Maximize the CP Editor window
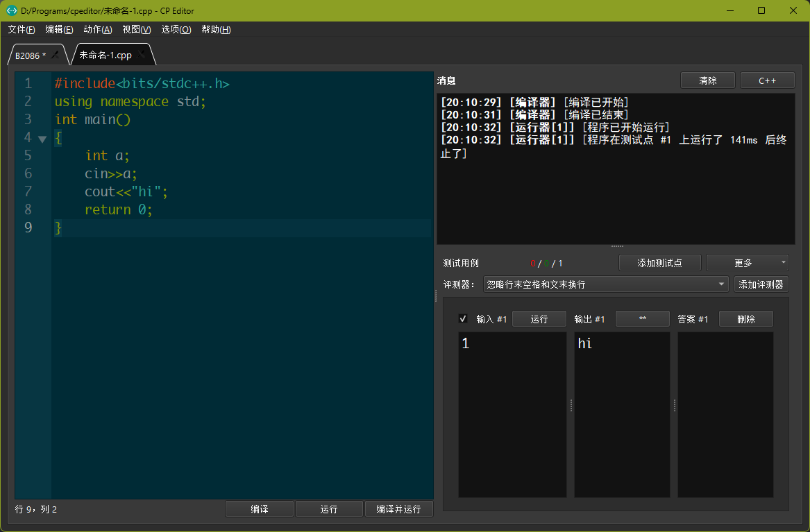 (x=761, y=10)
